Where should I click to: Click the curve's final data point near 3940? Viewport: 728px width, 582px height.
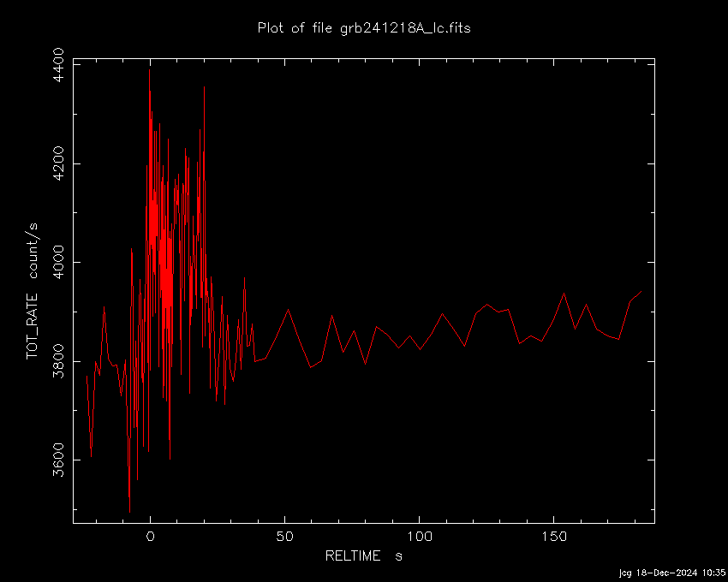[641, 292]
